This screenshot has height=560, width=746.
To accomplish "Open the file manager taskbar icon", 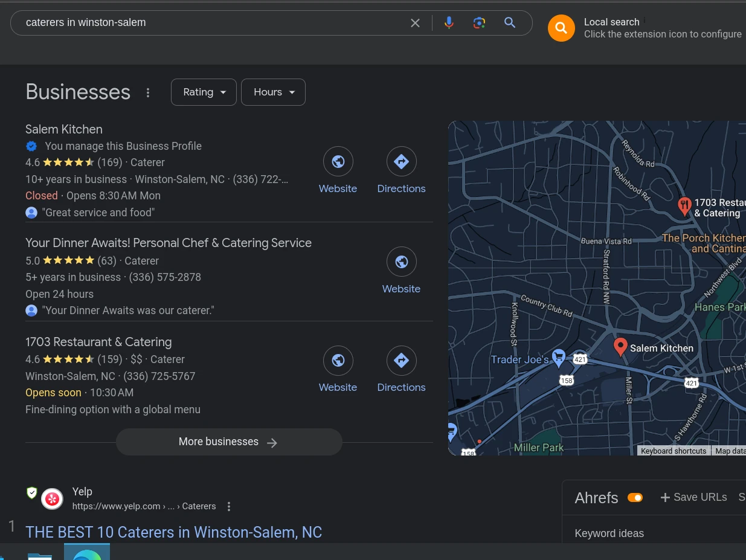I will (x=40, y=555).
